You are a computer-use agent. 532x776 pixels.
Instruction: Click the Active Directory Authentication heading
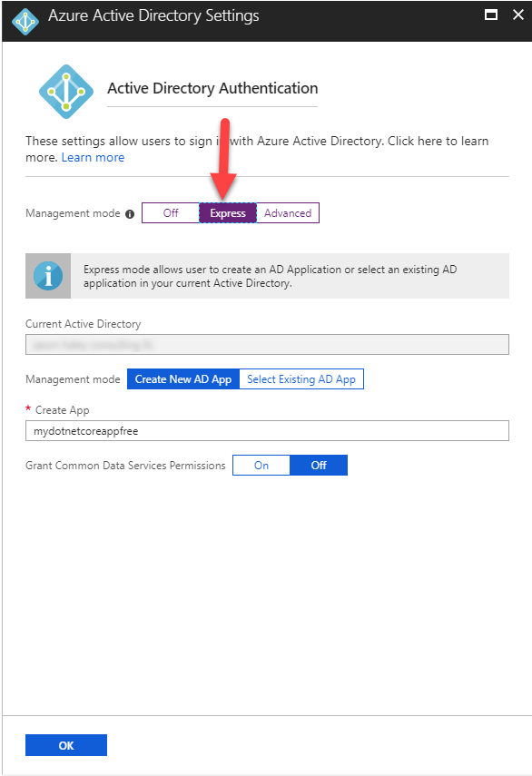click(212, 88)
